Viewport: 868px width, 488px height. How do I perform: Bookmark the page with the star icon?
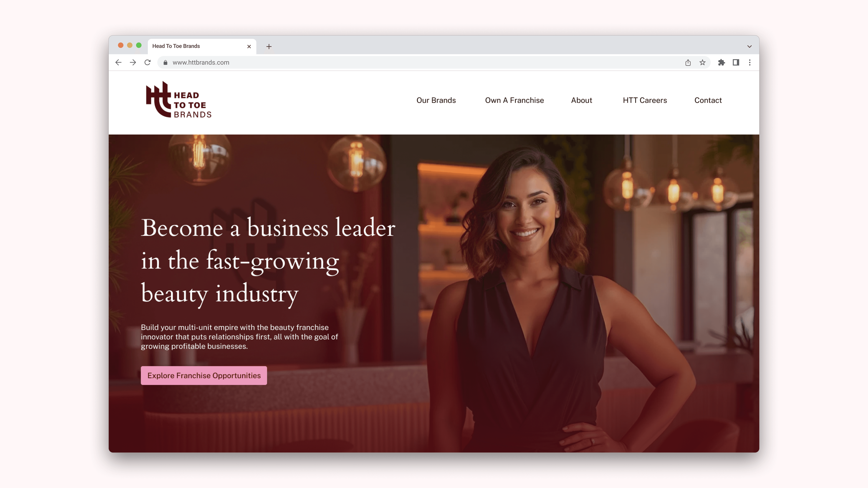[x=702, y=62]
